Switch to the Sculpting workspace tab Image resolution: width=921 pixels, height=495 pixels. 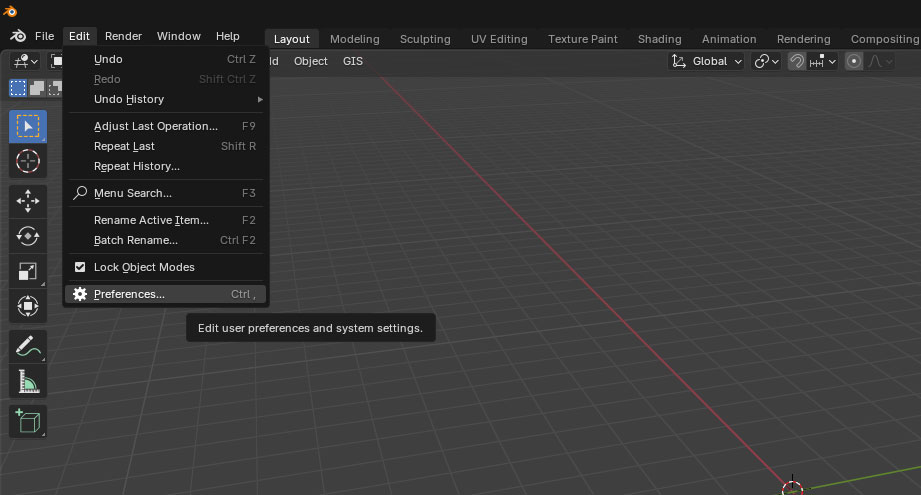[x=425, y=39]
